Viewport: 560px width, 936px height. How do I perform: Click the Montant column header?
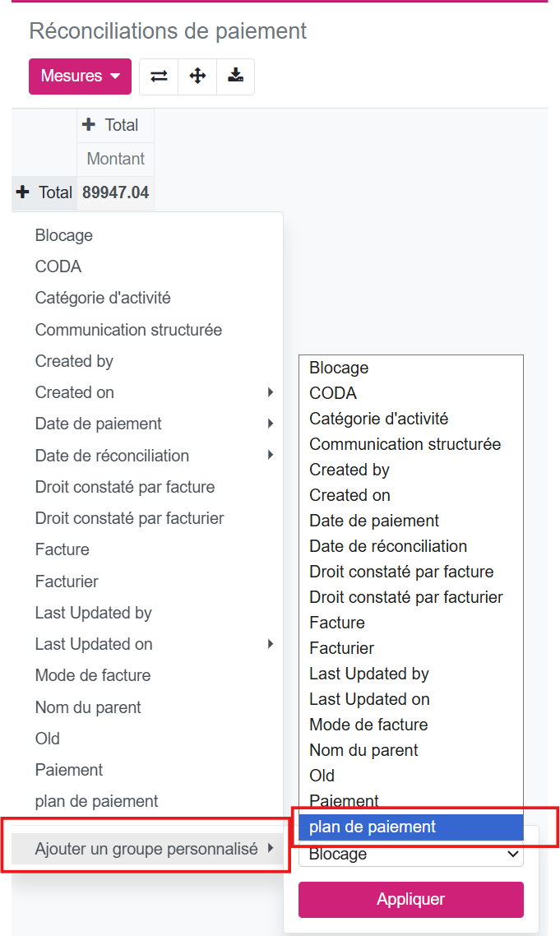115,159
